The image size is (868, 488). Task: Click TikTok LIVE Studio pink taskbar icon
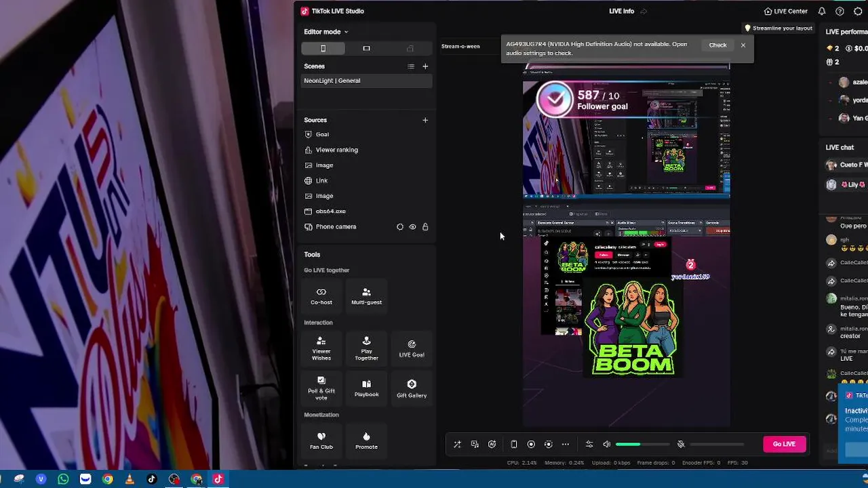218,479
